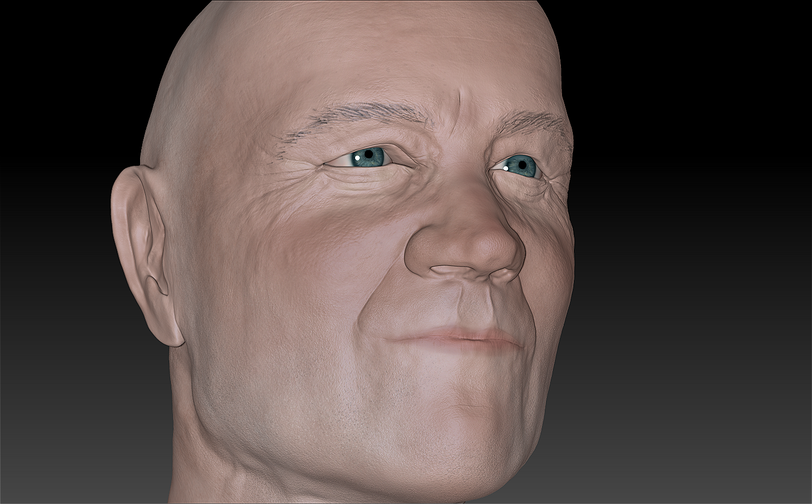812x504 pixels.
Task: Click the left corner of the mouth
Action: click(389, 339)
